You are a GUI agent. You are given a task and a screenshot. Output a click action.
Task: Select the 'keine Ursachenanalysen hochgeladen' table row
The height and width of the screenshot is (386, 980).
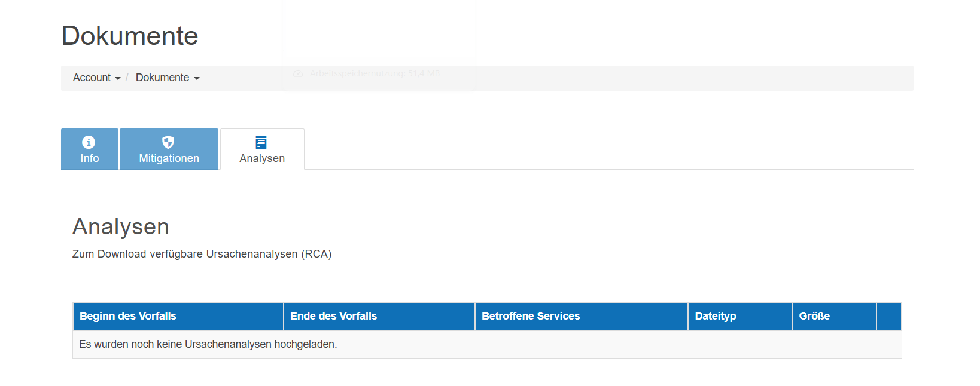(x=487, y=344)
